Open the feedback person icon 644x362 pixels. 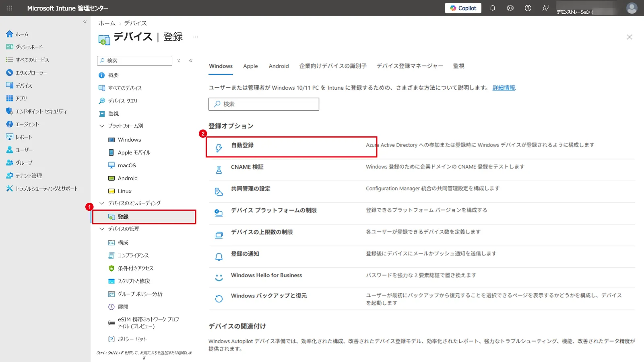coord(545,8)
